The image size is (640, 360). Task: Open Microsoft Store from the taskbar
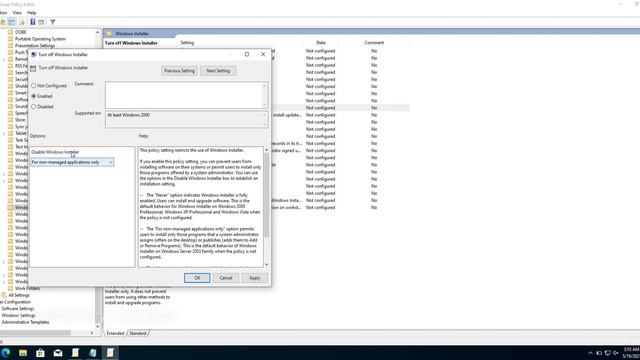(40, 353)
